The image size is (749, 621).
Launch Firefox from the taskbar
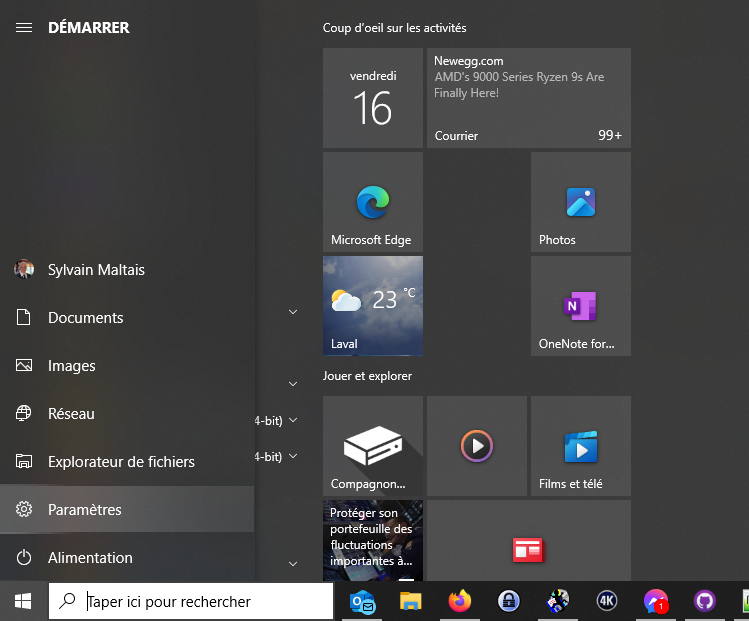pyautogui.click(x=460, y=601)
